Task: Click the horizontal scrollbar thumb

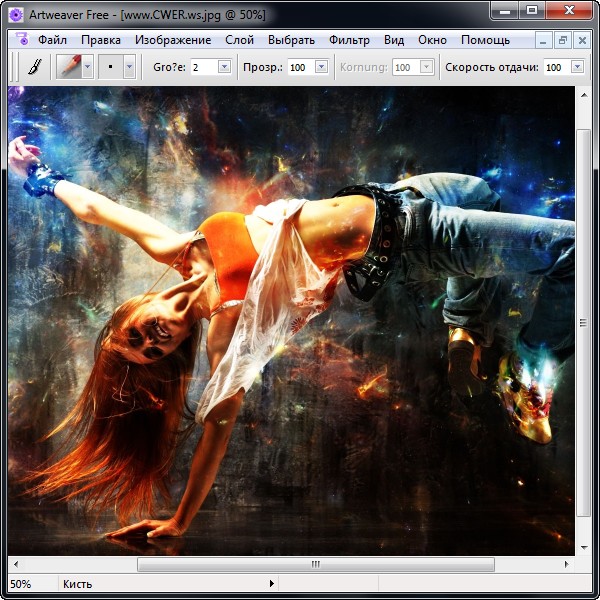Action: 316,564
